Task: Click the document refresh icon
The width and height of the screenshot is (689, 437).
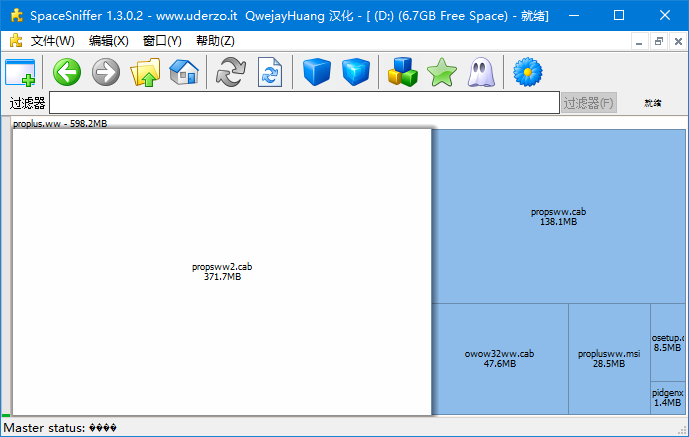Action: (270, 72)
